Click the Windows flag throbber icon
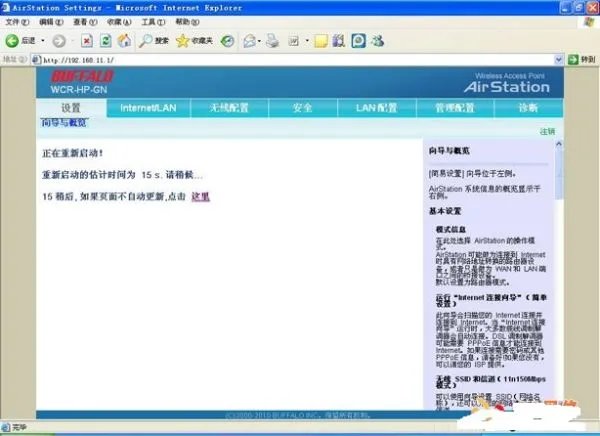The width and height of the screenshot is (600, 436). coord(590,22)
